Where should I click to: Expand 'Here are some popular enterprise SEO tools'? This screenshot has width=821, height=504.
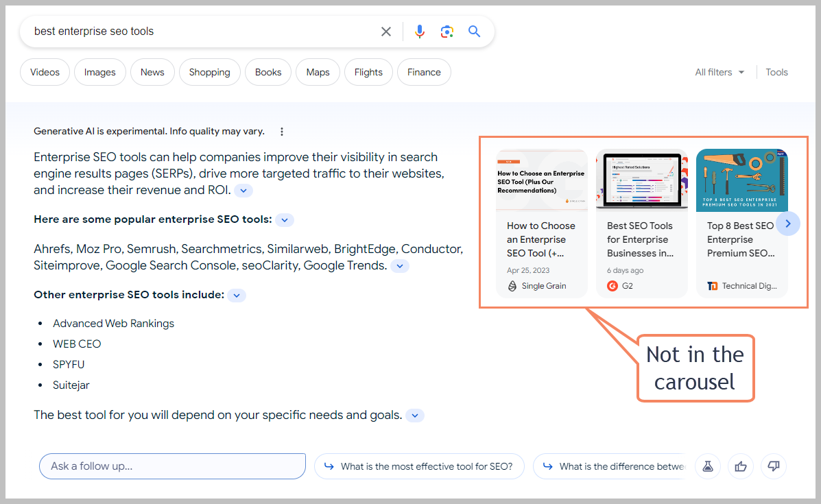285,220
